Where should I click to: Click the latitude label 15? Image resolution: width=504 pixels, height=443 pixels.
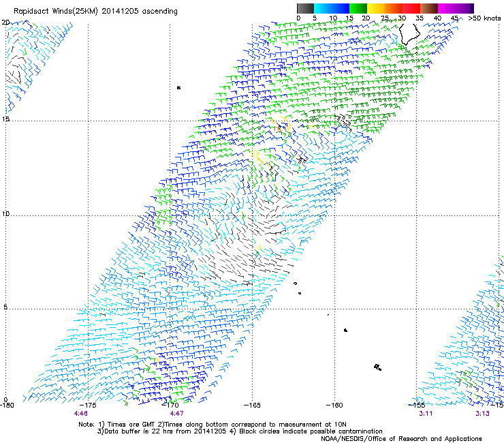pos(5,119)
